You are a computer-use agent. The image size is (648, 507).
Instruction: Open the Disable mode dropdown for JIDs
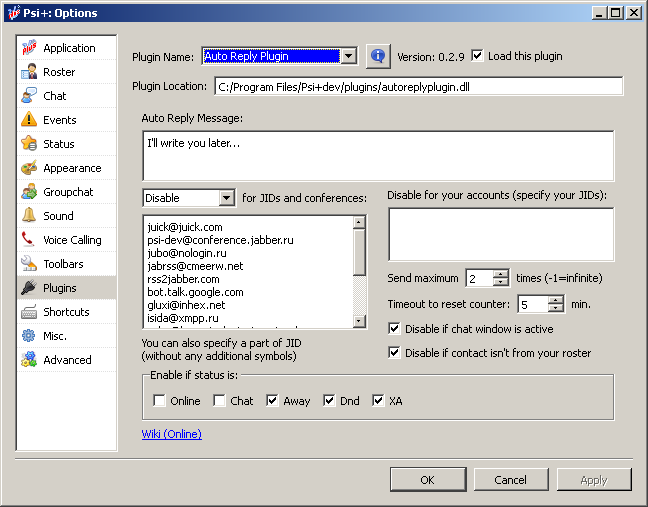226,198
